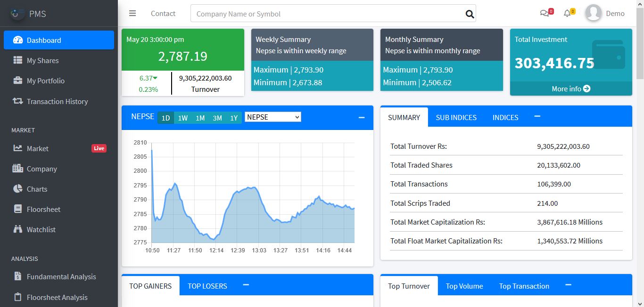Screen dimensions: 644x307
Task: Open the NEPSE index dropdown
Action: point(272,117)
